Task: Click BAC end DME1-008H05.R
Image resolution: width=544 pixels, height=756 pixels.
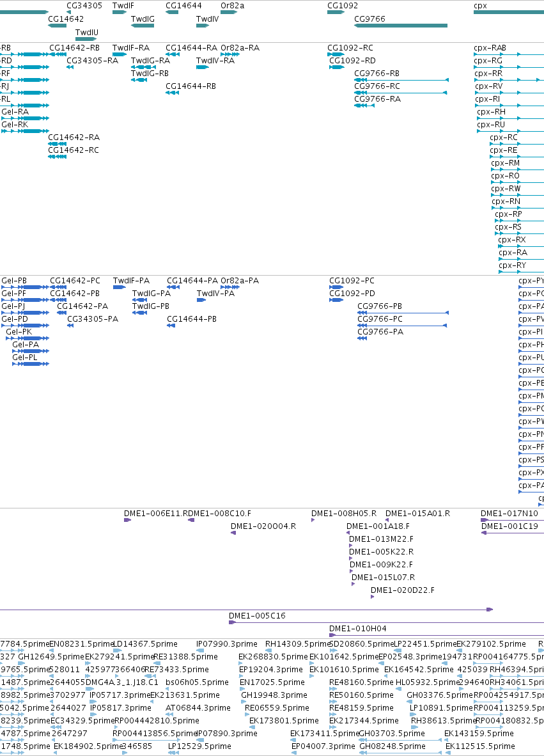Action: (x=344, y=514)
